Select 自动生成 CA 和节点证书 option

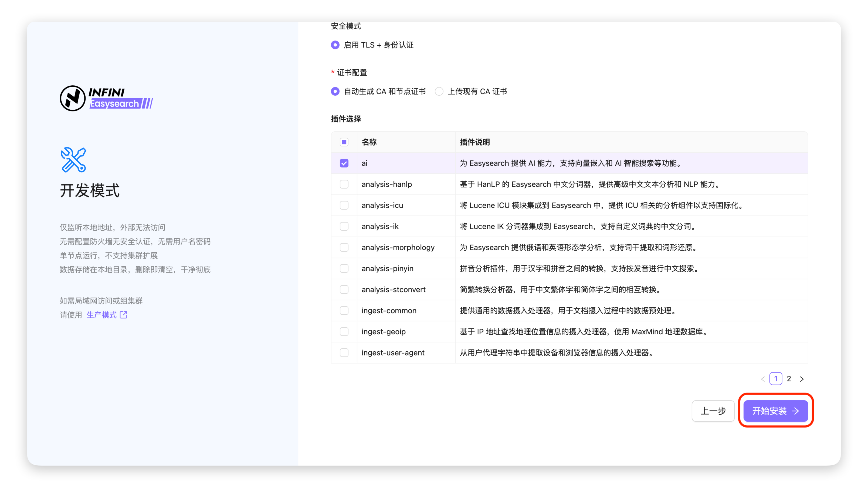click(x=335, y=91)
